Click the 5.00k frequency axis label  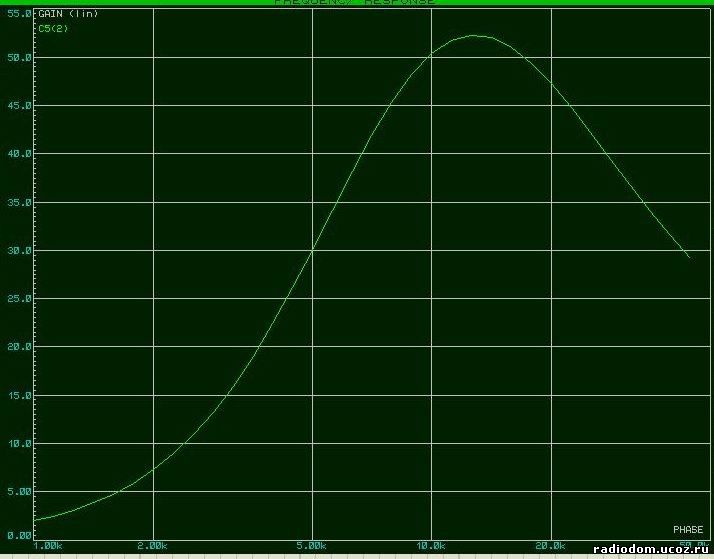coord(311,546)
